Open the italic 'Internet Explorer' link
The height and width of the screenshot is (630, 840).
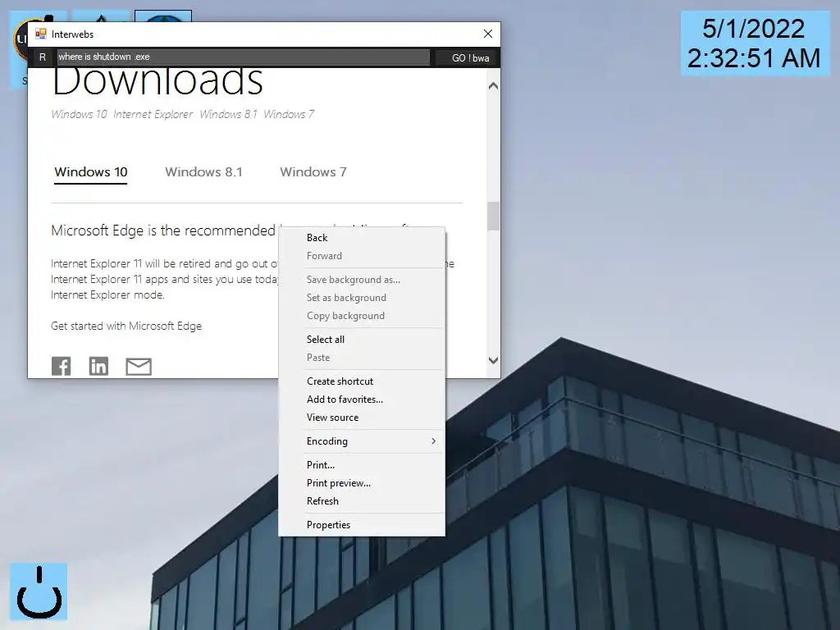tap(153, 114)
